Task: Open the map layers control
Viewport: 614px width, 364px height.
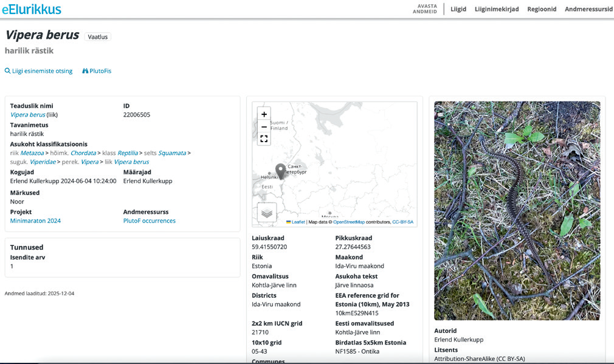Action: tap(267, 213)
